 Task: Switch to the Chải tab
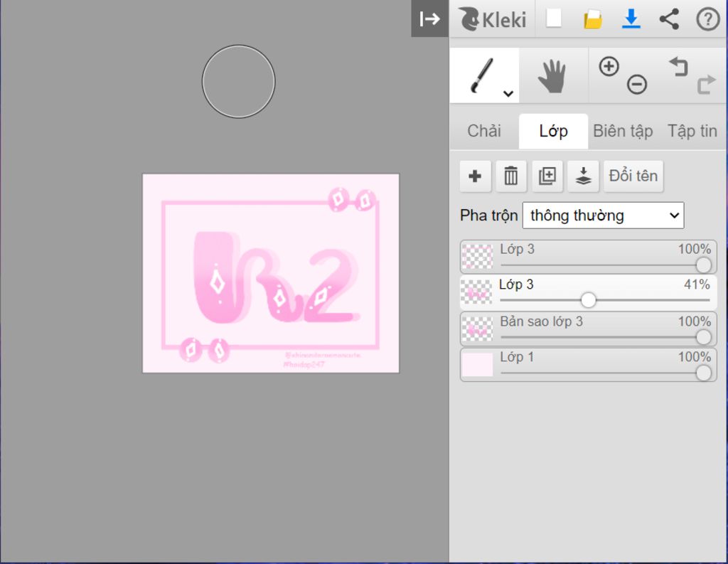point(483,131)
